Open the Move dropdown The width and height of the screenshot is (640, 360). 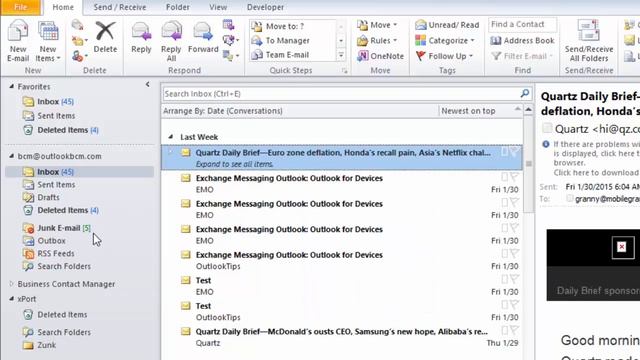point(377,25)
